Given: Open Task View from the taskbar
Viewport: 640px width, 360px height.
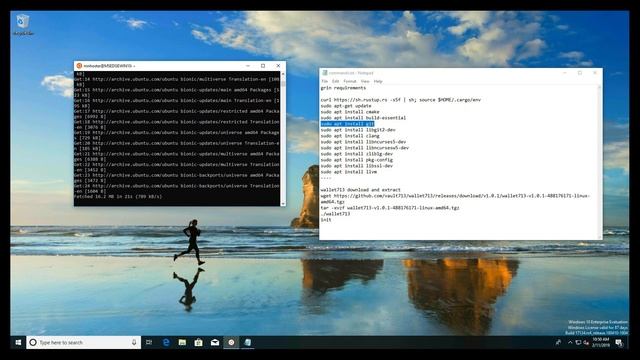Looking at the screenshot, I should [x=149, y=342].
